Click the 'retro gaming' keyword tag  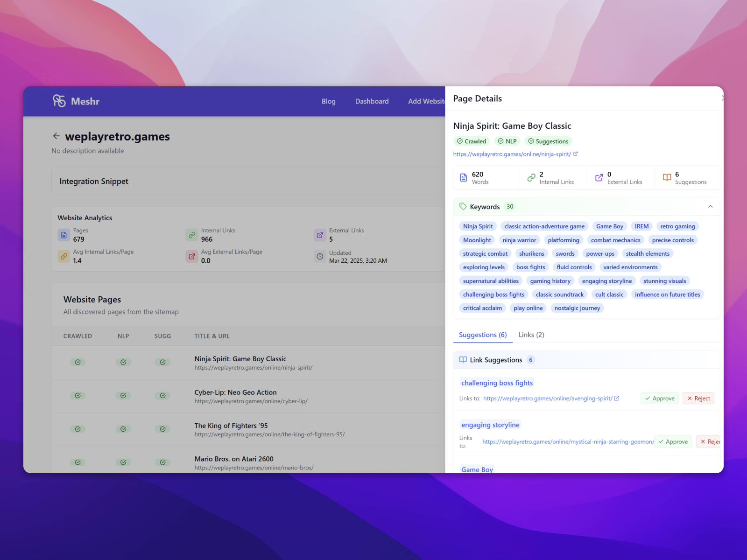pos(677,226)
